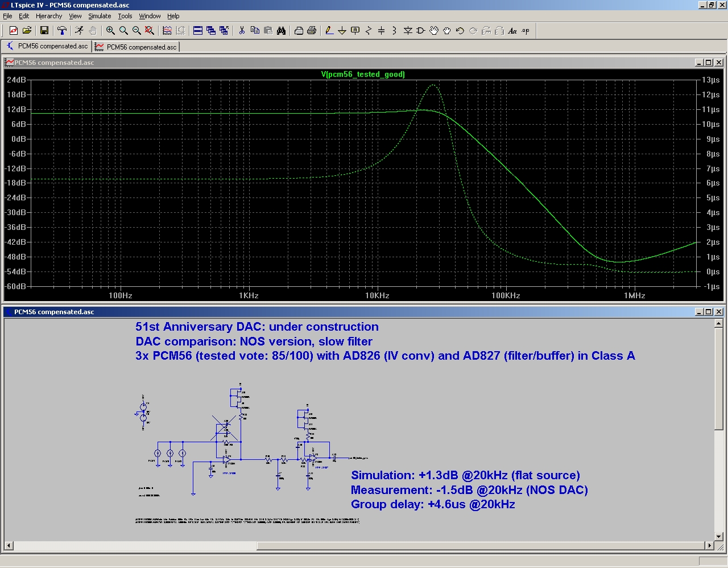Image resolution: width=728 pixels, height=568 pixels.
Task: Click the horizontal scrollbar right arrow
Action: click(x=709, y=545)
